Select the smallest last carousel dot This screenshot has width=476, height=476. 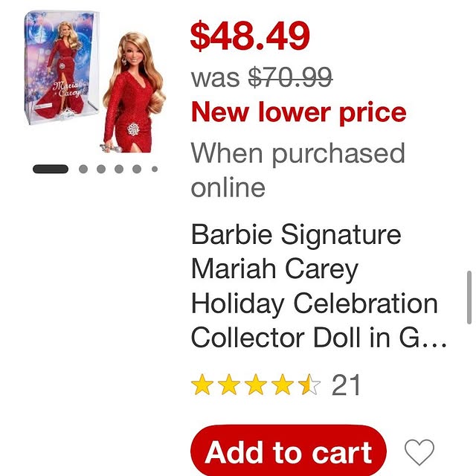[154, 169]
